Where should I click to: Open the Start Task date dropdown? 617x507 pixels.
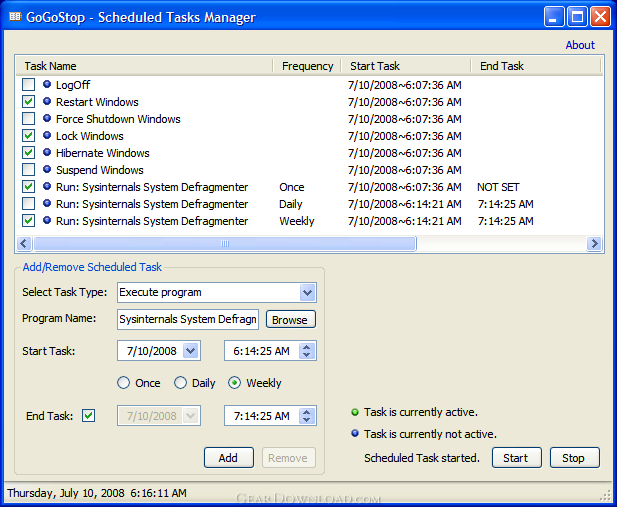[x=191, y=351]
